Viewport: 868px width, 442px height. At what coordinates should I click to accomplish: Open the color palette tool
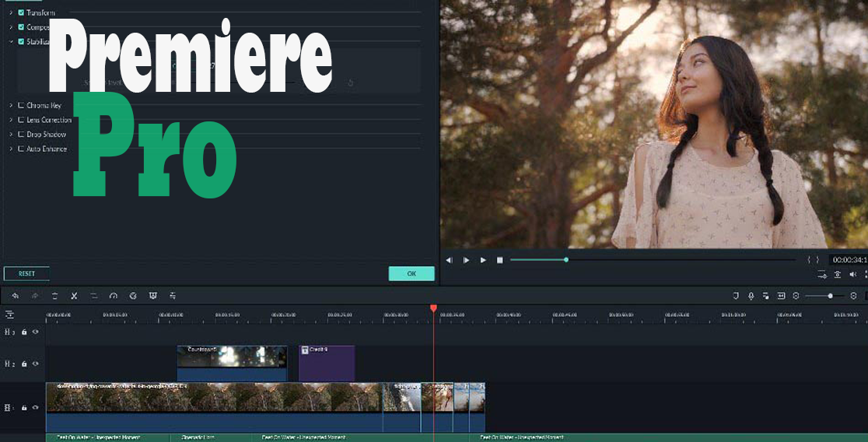133,296
